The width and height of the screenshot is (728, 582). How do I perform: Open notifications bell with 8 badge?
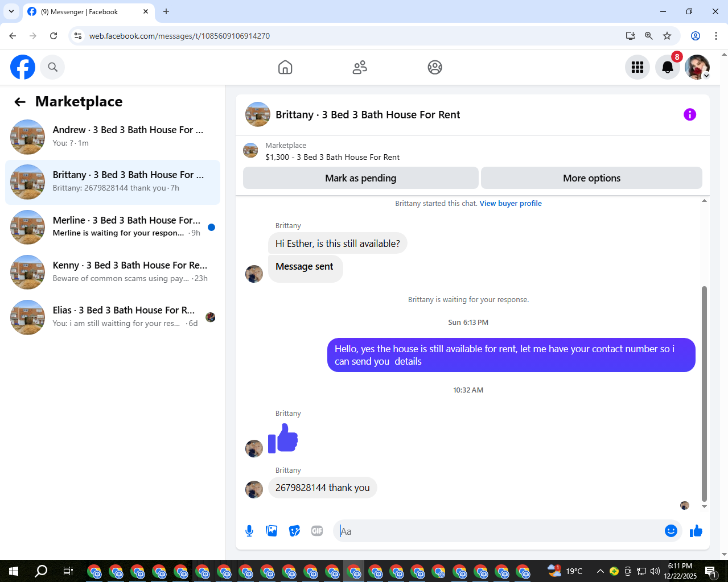click(668, 67)
